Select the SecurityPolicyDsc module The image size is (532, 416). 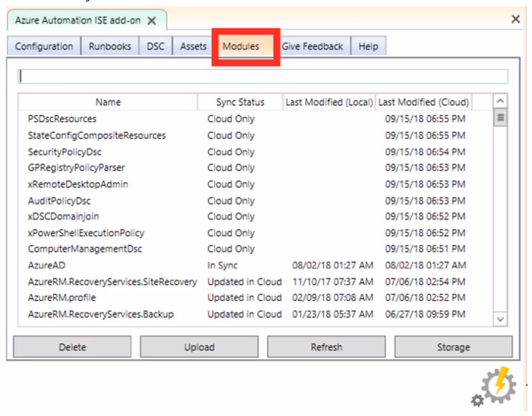click(x=255, y=152)
